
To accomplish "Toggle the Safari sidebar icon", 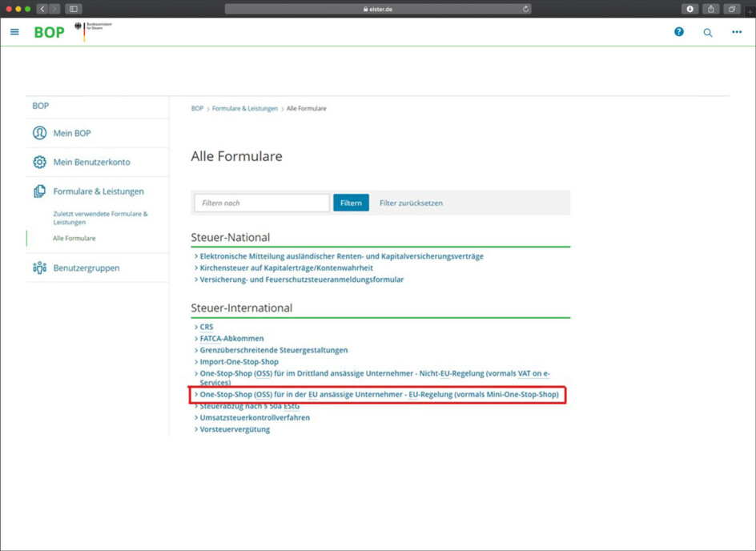I will pos(74,9).
